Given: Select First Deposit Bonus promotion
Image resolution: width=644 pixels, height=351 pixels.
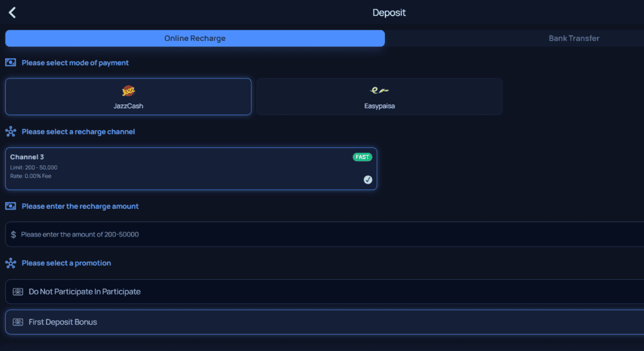Looking at the screenshot, I should click(x=325, y=322).
